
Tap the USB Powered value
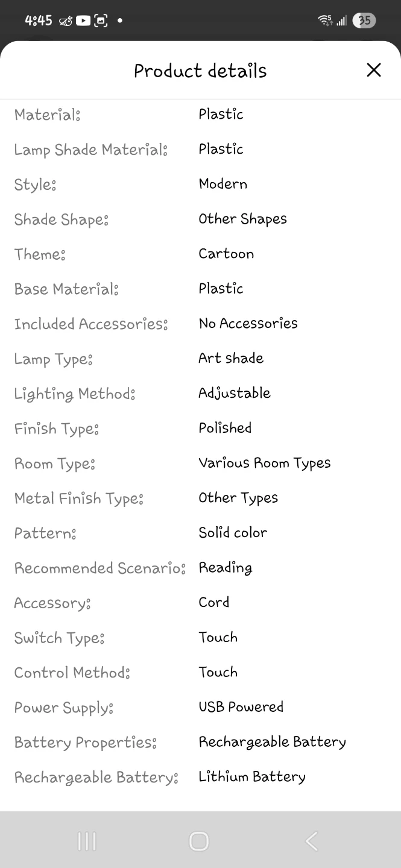[241, 707]
